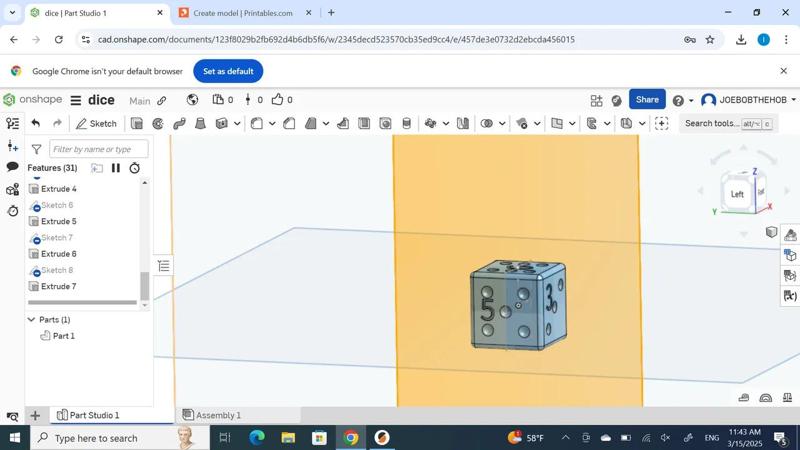Image resolution: width=800 pixels, height=450 pixels.
Task: Open the Onshape document hamburger menu
Action: coord(76,100)
